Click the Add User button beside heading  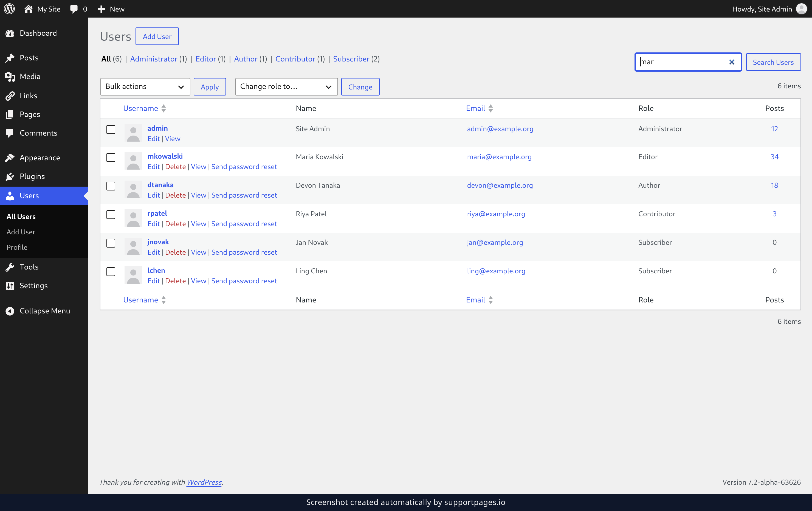pos(157,36)
